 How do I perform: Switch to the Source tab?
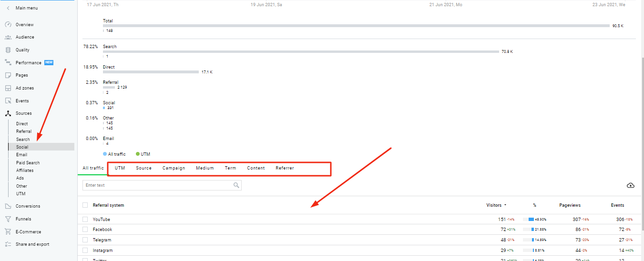tap(143, 168)
